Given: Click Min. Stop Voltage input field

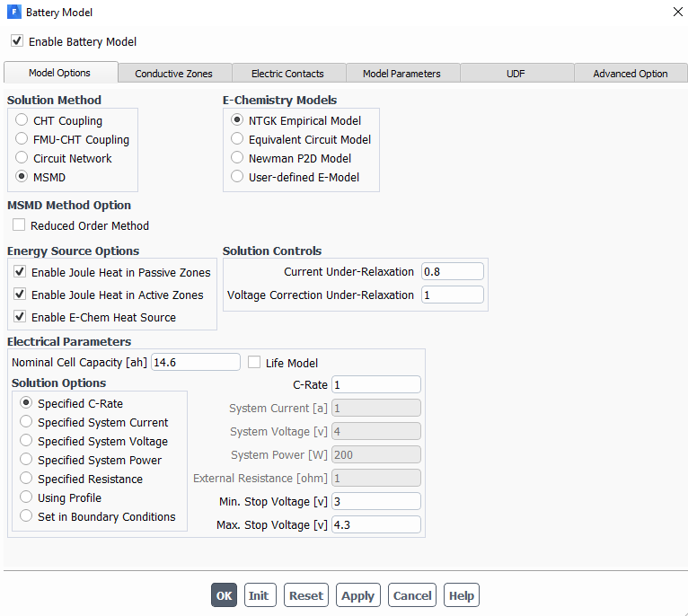Looking at the screenshot, I should [376, 501].
